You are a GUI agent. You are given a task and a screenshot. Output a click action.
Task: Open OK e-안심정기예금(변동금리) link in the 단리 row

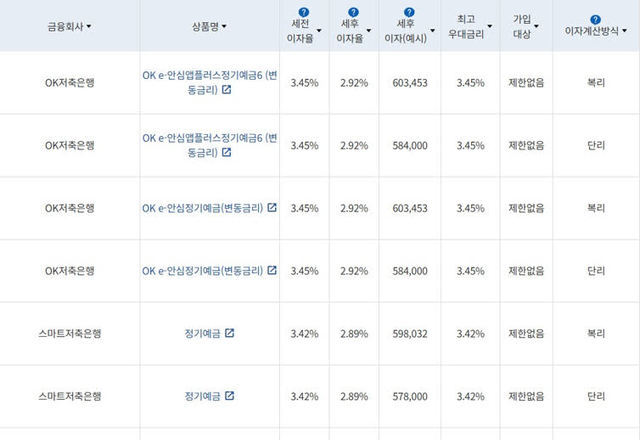(x=203, y=270)
